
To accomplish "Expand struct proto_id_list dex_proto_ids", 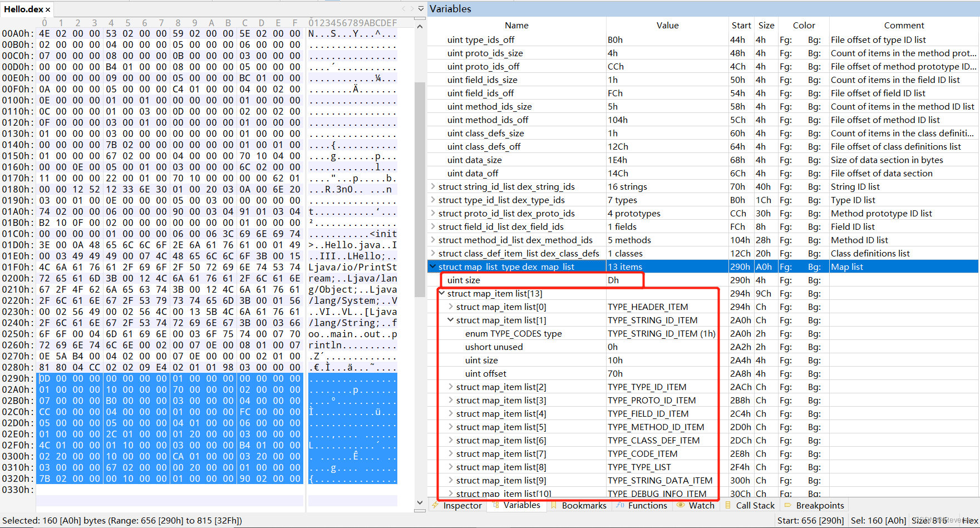I will 433,213.
